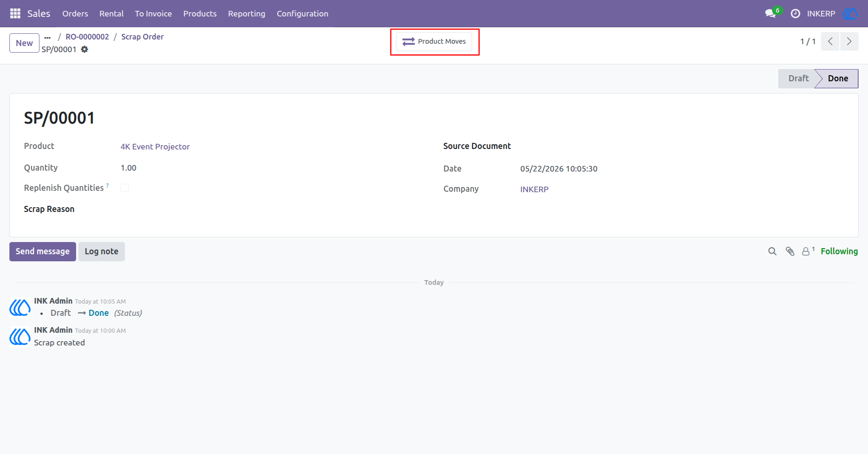
Task: Open the Product Moves smart button
Action: 434,41
